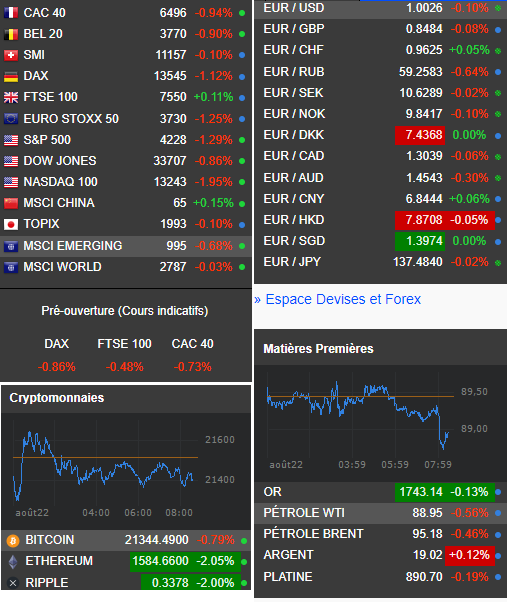Open the RIPPLE quote page
This screenshot has height=602, width=509.
coord(47,583)
